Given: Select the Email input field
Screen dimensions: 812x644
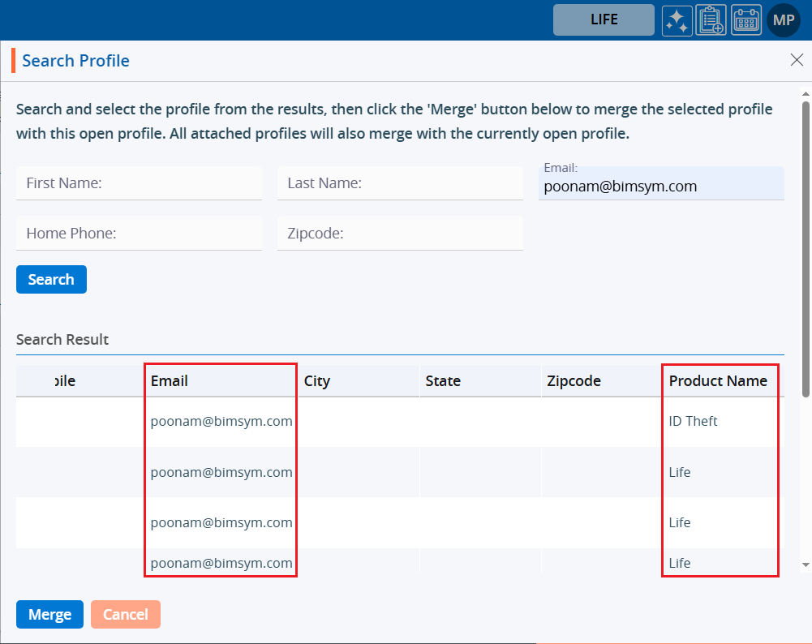Looking at the screenshot, I should [x=661, y=187].
